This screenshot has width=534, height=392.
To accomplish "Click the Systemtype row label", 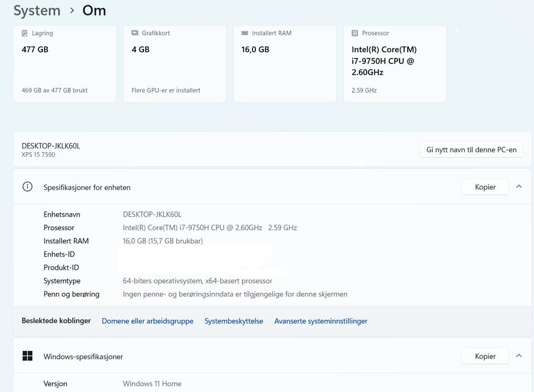I will 62,281.
